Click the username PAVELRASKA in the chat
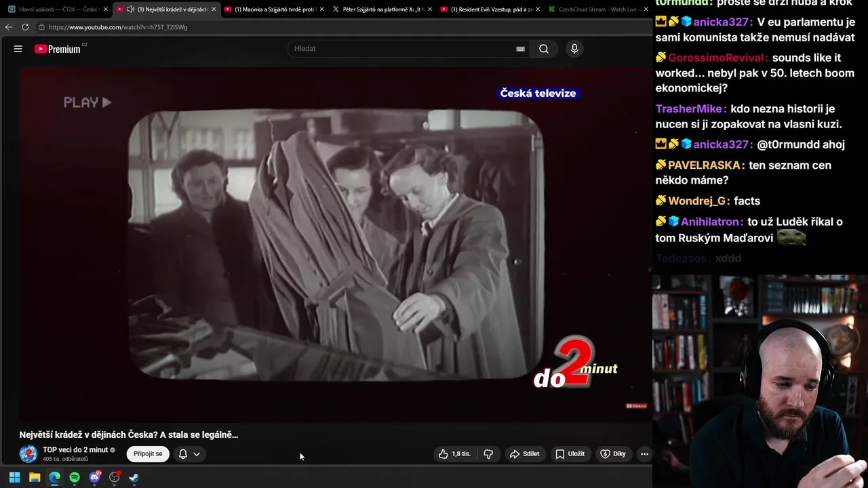 pos(706,165)
